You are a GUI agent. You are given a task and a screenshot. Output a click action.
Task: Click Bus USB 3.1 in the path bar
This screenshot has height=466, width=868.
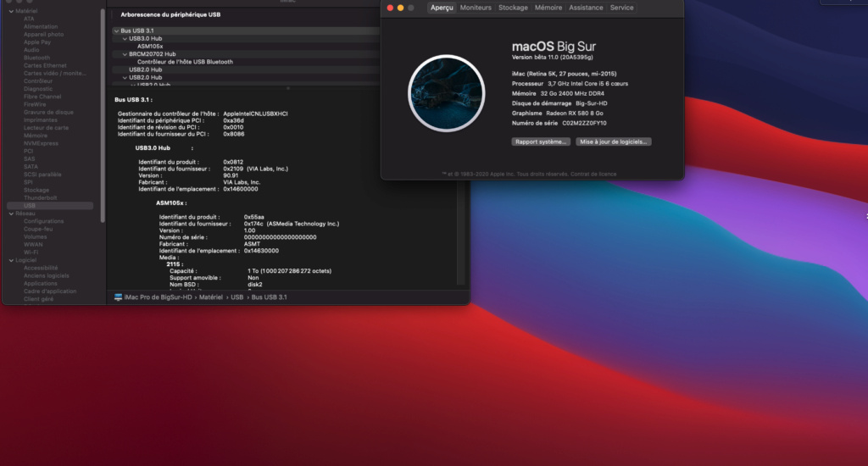[269, 297]
